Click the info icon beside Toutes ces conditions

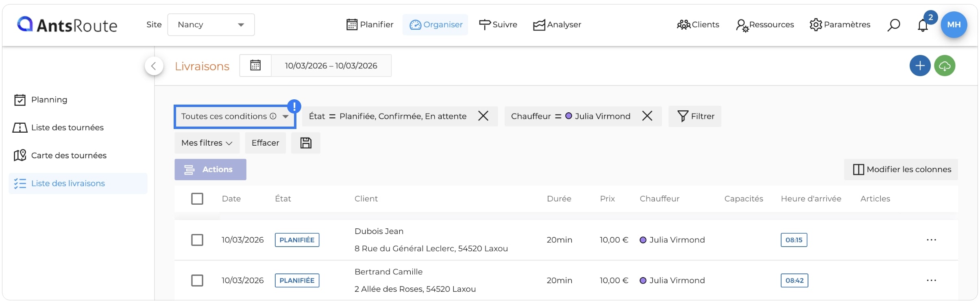273,116
